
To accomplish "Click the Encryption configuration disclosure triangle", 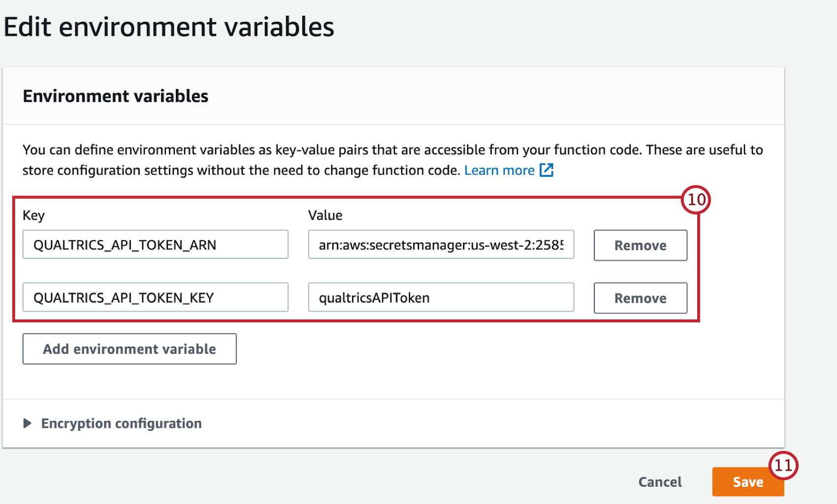I will click(x=27, y=423).
